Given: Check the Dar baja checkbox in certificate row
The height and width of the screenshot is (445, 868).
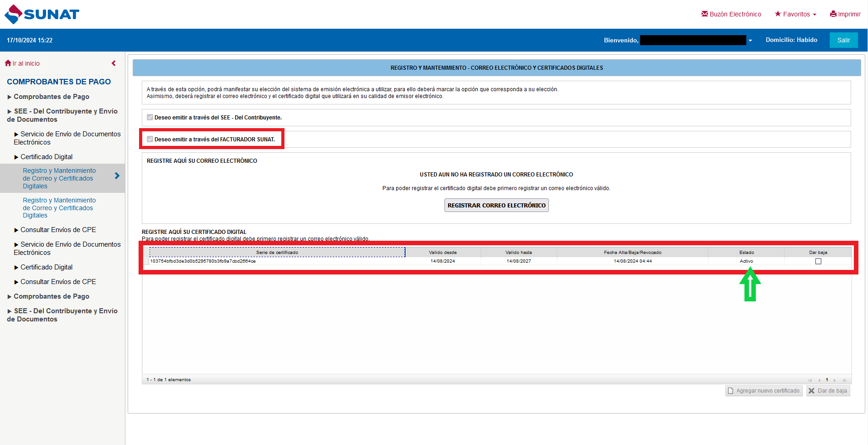Looking at the screenshot, I should click(x=818, y=261).
